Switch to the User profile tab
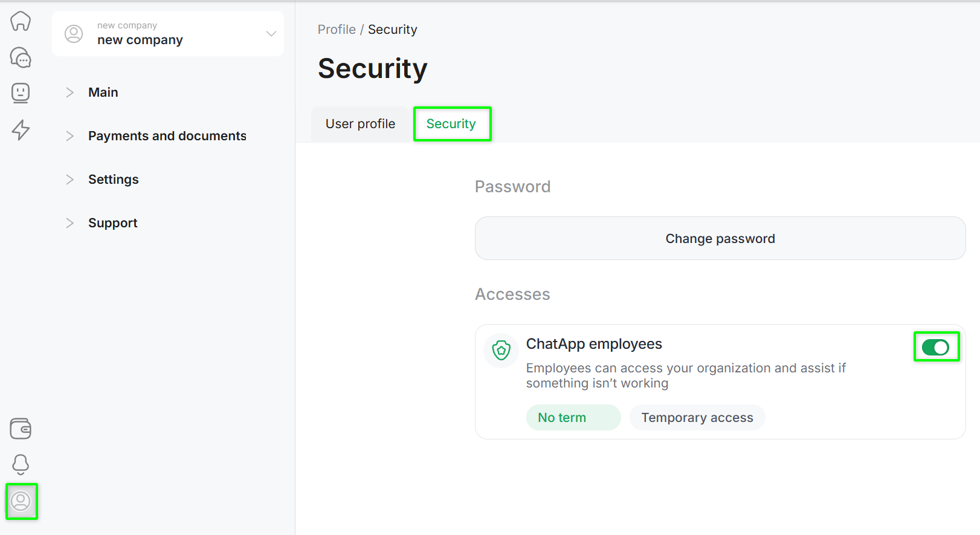The height and width of the screenshot is (535, 980). point(360,124)
